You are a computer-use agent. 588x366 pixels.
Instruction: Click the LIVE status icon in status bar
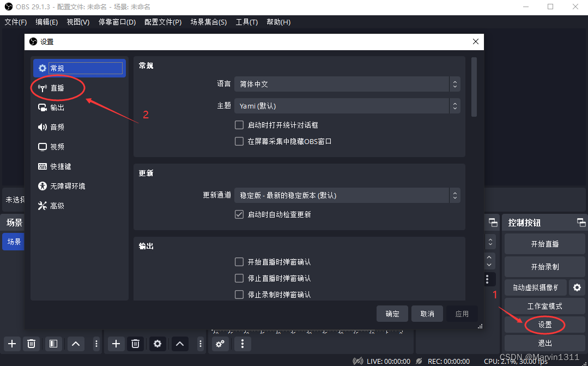point(358,361)
